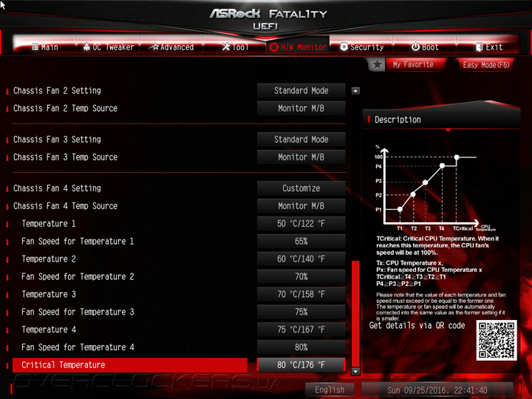Select Chassis Fan 2 Temp Source label
The image size is (532, 399).
coord(65,108)
